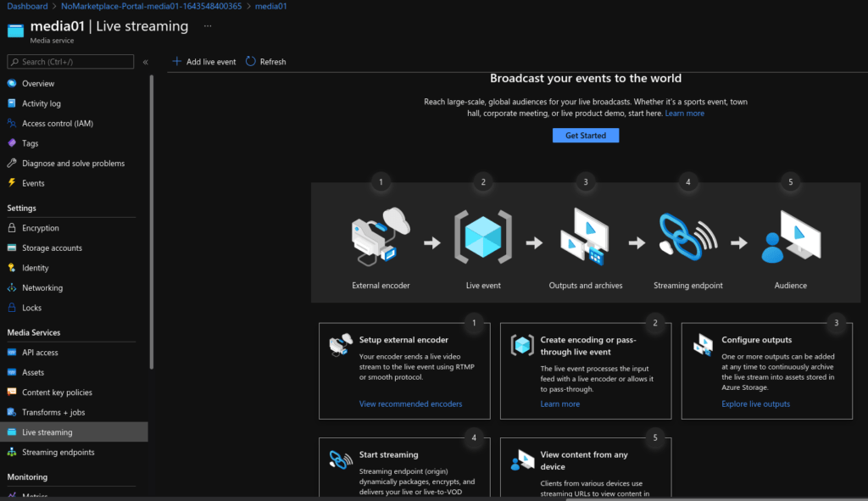This screenshot has width=868, height=501.
Task: Click the plus icon for Add live event
Action: tap(176, 61)
